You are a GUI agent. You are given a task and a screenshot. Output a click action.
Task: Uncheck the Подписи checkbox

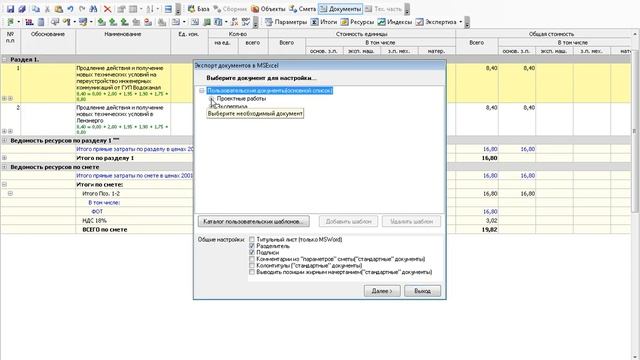(x=252, y=253)
